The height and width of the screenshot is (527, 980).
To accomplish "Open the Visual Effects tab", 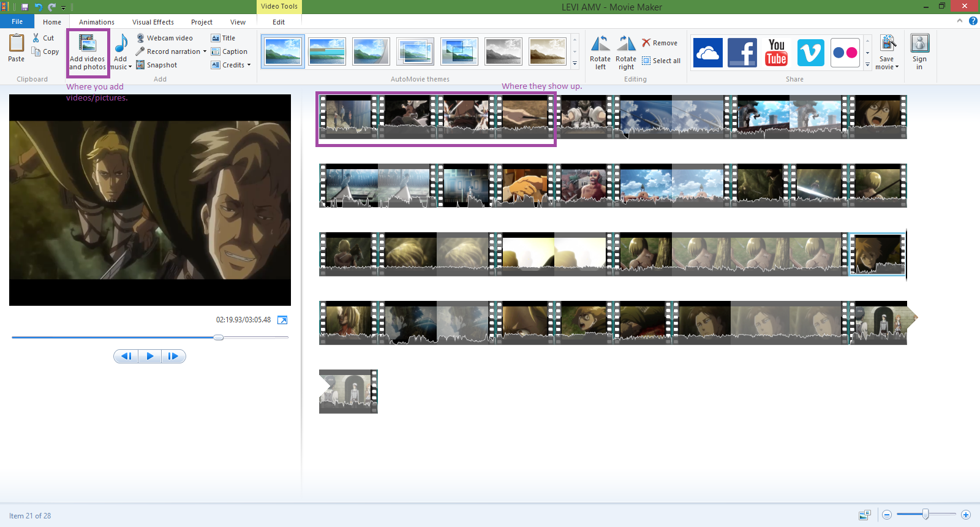I will [153, 22].
